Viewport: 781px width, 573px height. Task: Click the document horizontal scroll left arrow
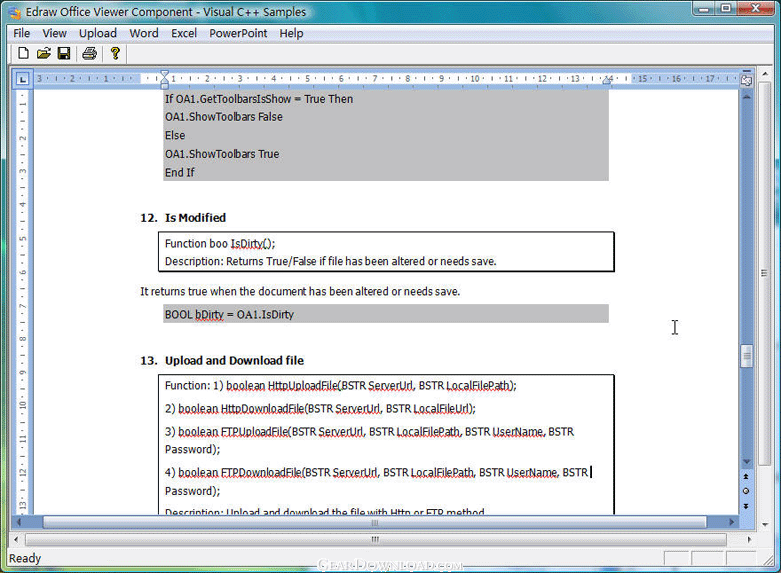[x=18, y=522]
